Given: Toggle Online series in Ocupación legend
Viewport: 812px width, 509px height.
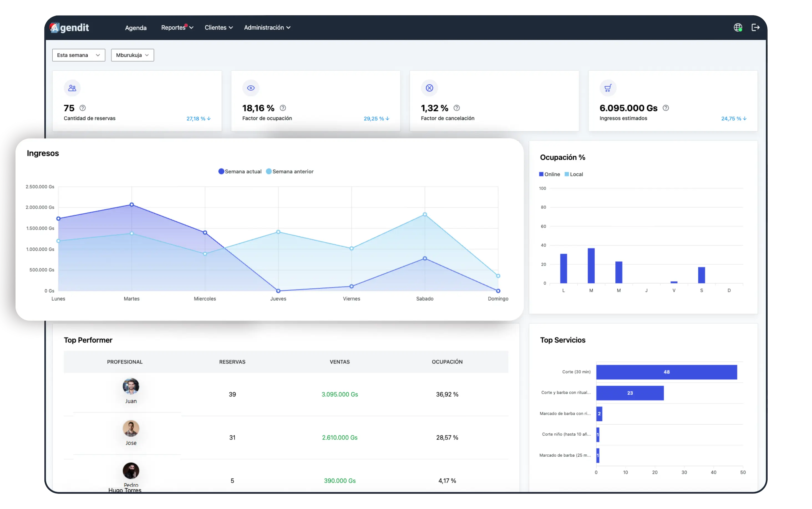Looking at the screenshot, I should [549, 174].
